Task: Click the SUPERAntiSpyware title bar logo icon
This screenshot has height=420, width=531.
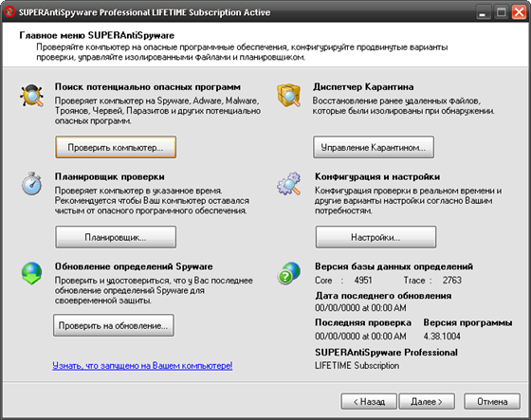Action: point(9,12)
